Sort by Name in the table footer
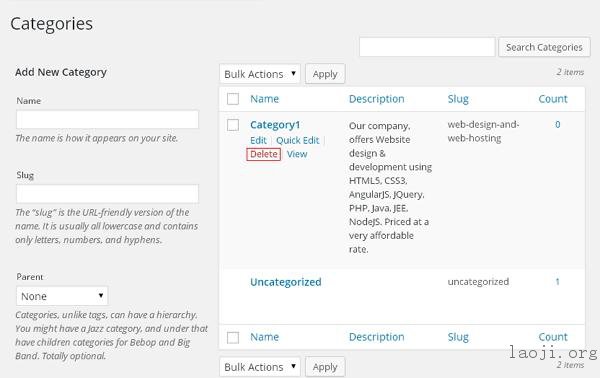This screenshot has height=378, width=600. pos(264,337)
